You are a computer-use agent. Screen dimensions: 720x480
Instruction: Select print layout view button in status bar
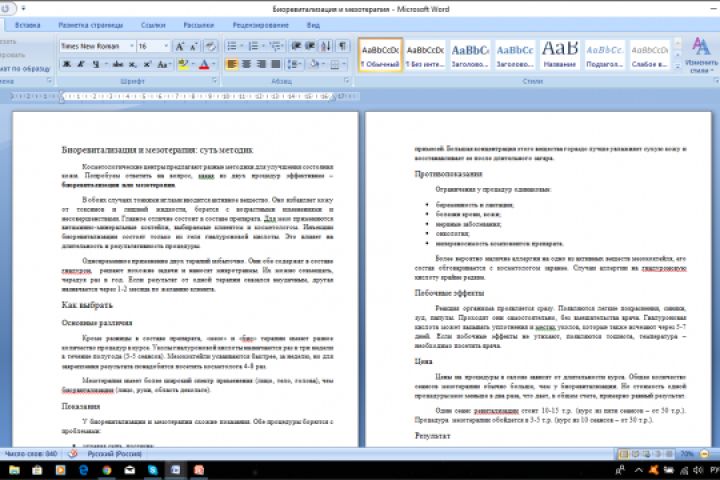click(x=624, y=454)
